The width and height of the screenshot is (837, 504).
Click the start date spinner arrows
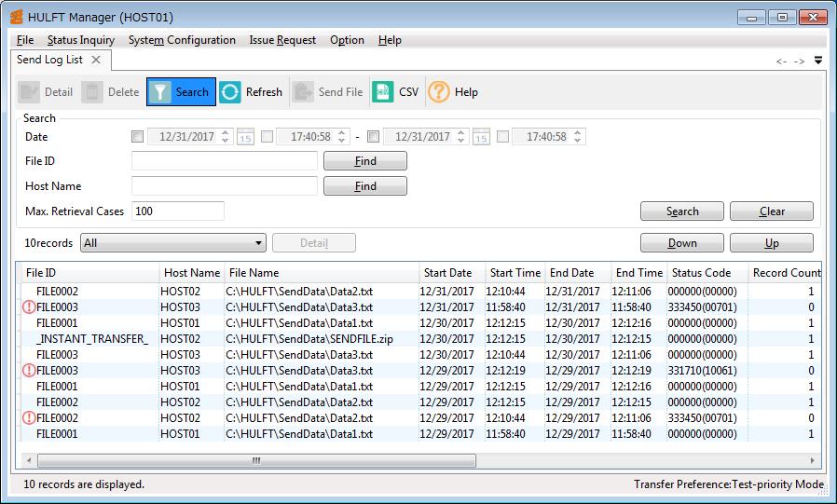coord(226,137)
